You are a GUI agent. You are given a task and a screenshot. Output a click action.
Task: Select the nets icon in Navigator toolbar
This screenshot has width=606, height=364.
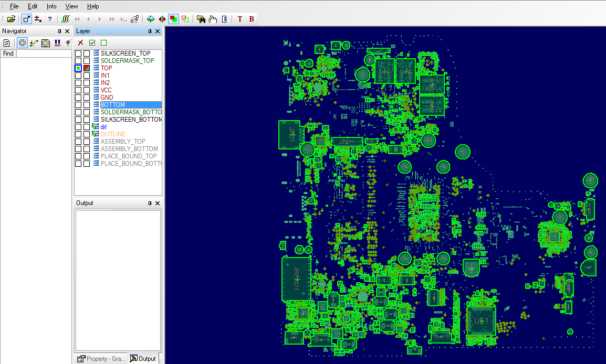pos(34,43)
